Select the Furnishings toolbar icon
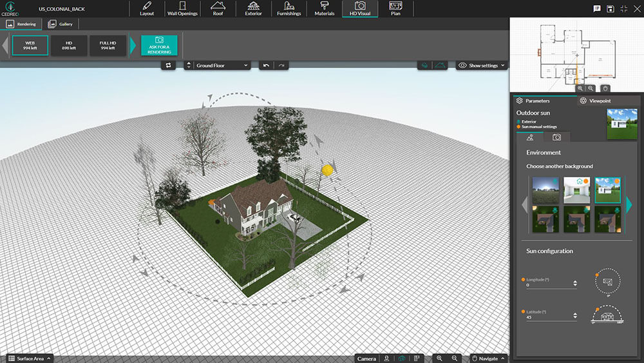The image size is (644, 363). (x=289, y=8)
